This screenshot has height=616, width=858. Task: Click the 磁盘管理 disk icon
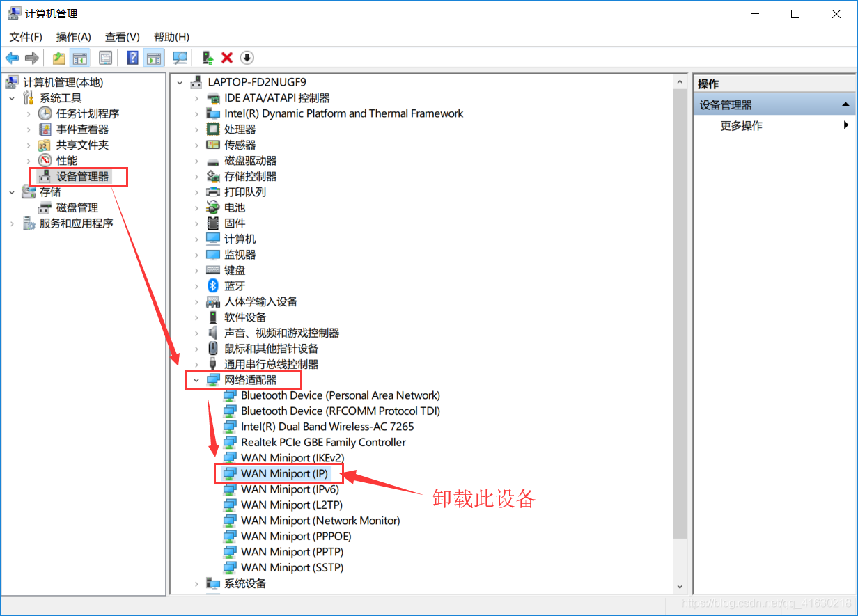tap(45, 207)
